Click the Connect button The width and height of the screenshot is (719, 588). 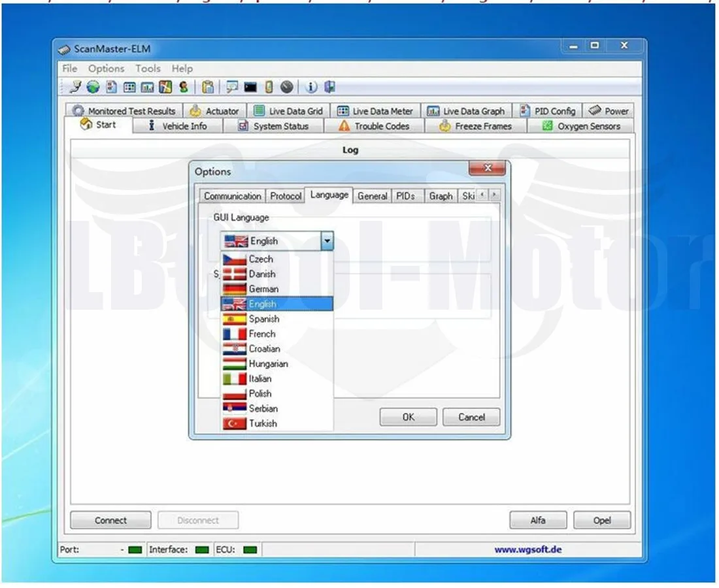110,521
